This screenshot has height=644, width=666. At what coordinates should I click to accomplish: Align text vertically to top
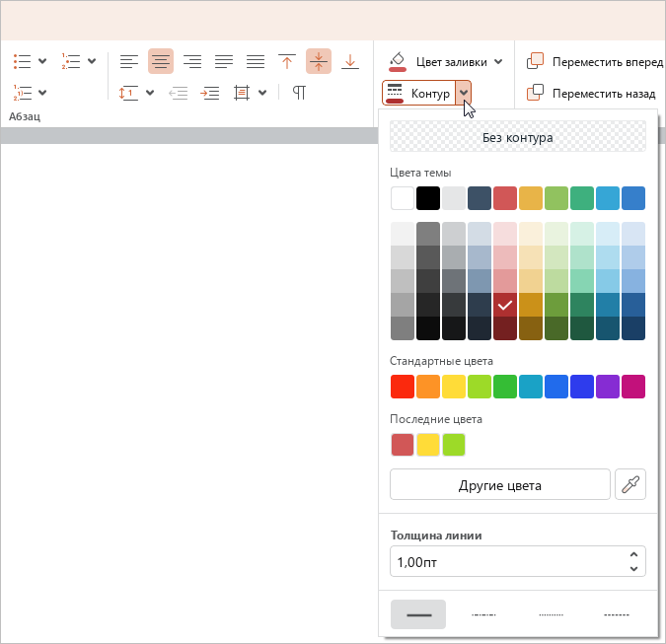tap(287, 61)
